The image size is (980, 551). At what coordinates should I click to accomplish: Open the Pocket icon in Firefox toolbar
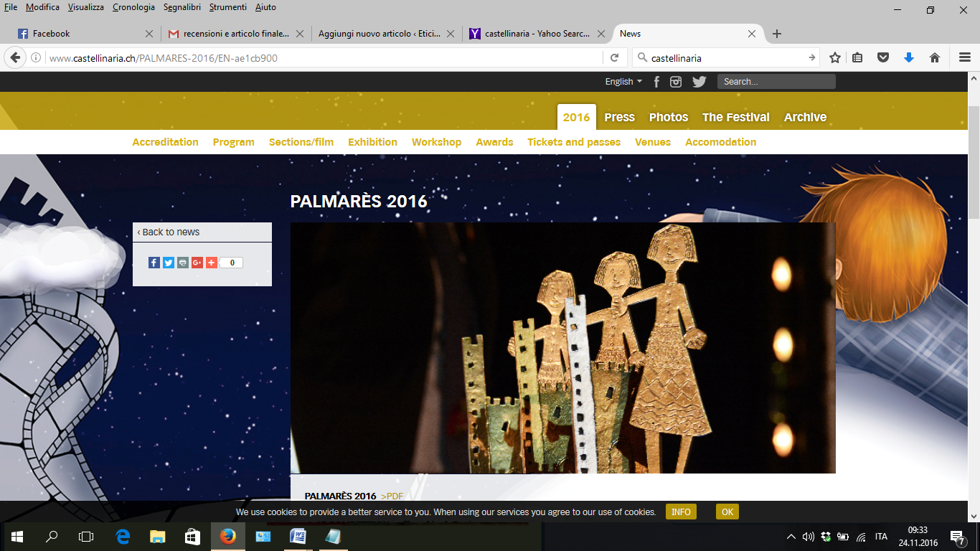tap(883, 58)
